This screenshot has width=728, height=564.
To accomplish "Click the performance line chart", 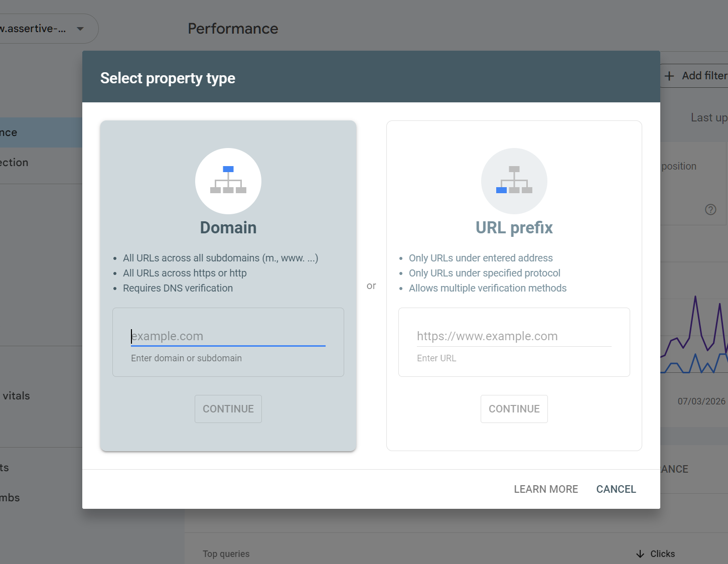I will click(x=695, y=336).
